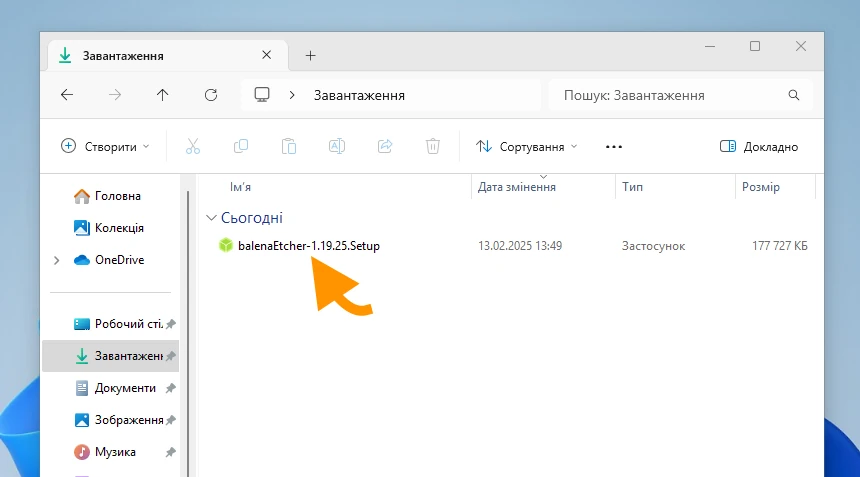Click the pin icon beside Музика
The height and width of the screenshot is (477, 860).
(x=171, y=452)
